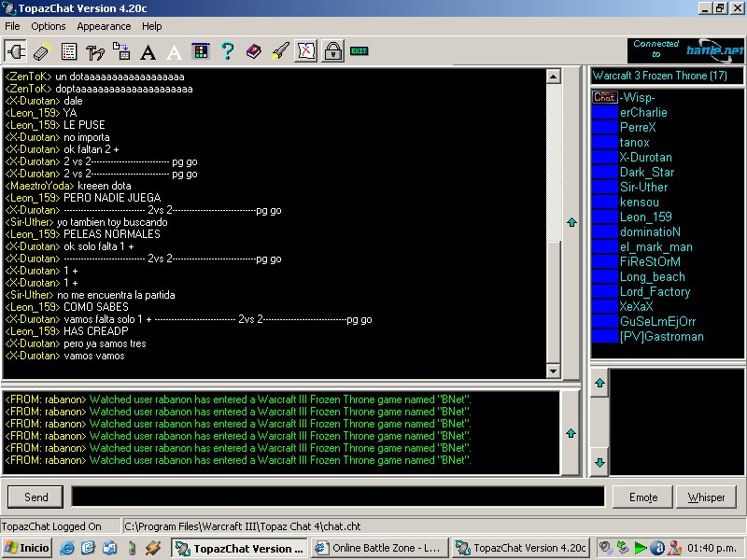Image resolution: width=747 pixels, height=560 pixels.
Task: Select user [PV]Gastroman in channel list
Action: click(x=662, y=336)
